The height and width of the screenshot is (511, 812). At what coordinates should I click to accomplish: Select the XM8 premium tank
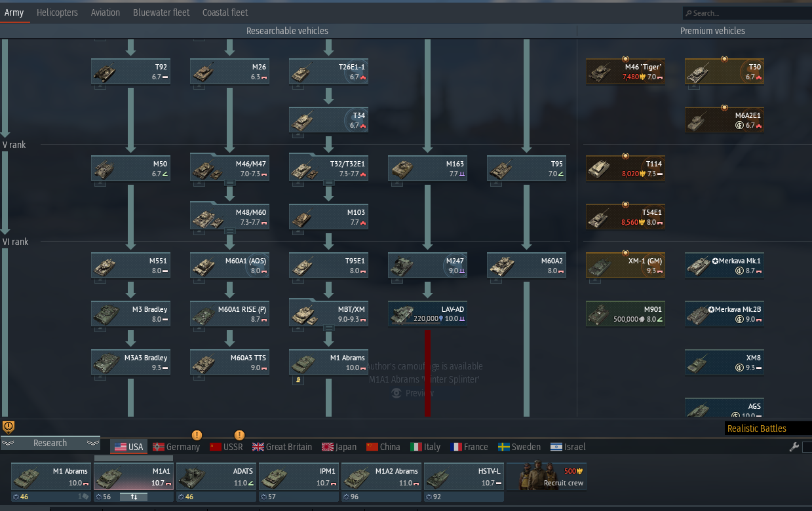coord(724,362)
